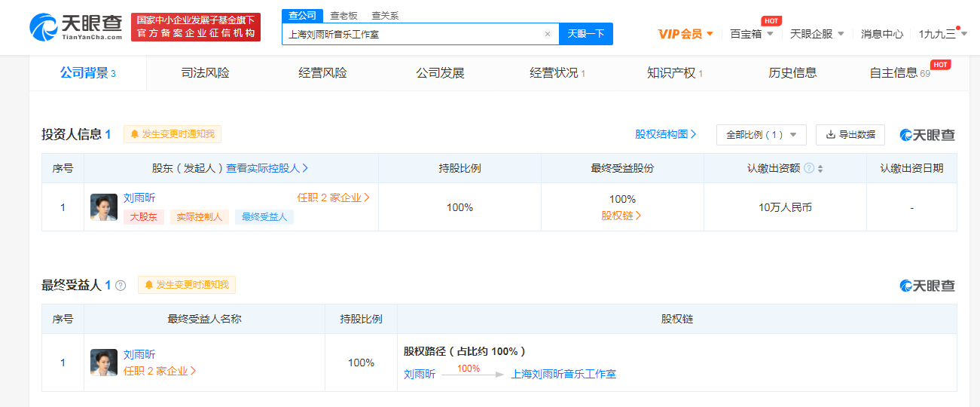Click the 最终受益人 tag in the investor row
Screen dimensions: 980x407
(264, 217)
